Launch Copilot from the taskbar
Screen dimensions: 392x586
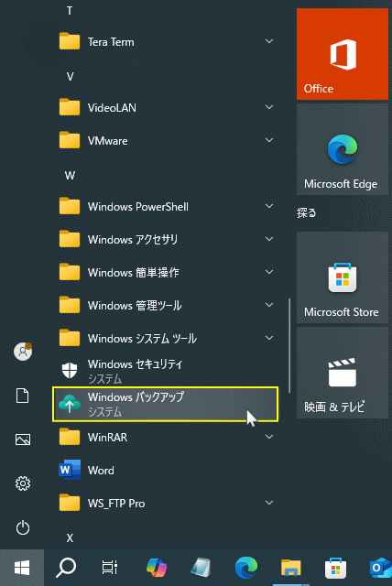click(x=157, y=568)
